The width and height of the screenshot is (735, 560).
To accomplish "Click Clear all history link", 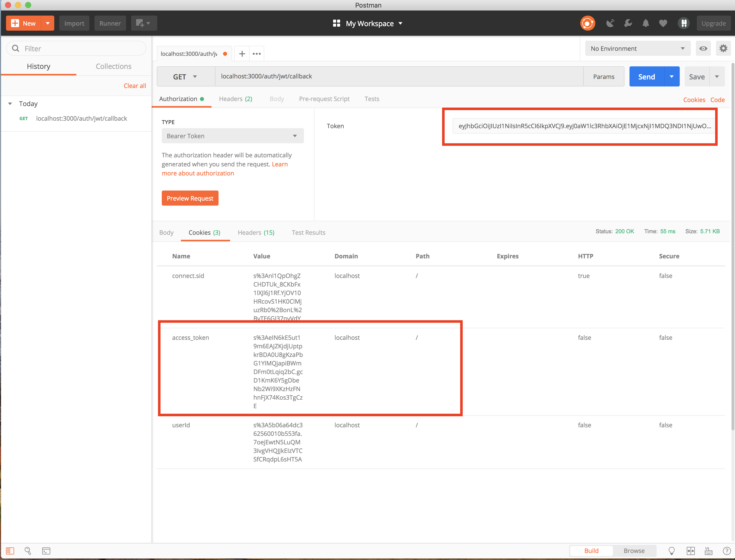I will tap(135, 86).
